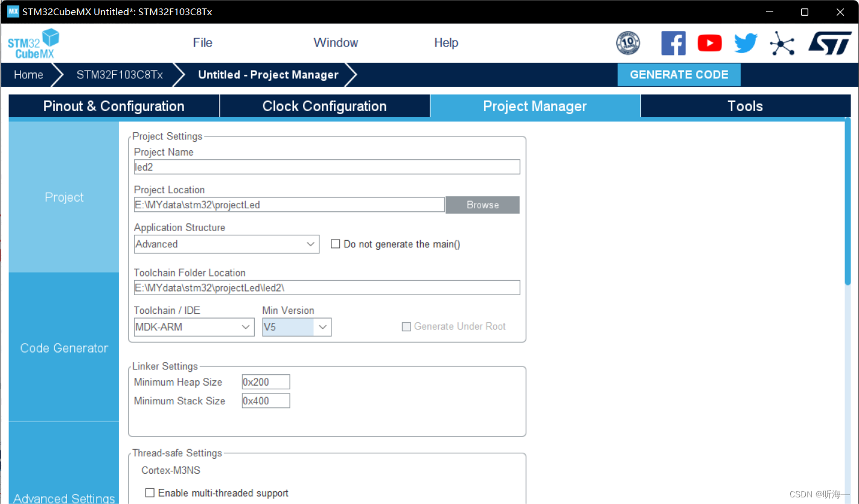This screenshot has height=504, width=859.
Task: Switch to the Tools tab
Action: (x=746, y=106)
